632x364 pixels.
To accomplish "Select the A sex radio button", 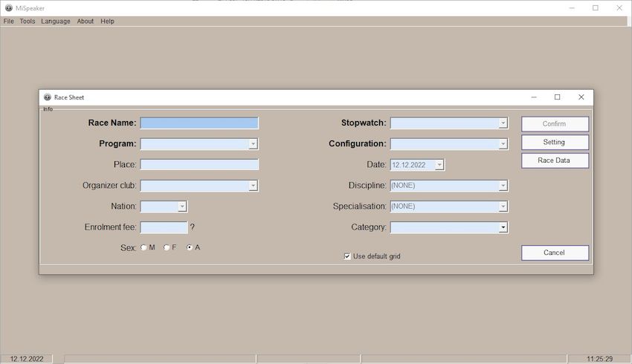I will coord(190,247).
